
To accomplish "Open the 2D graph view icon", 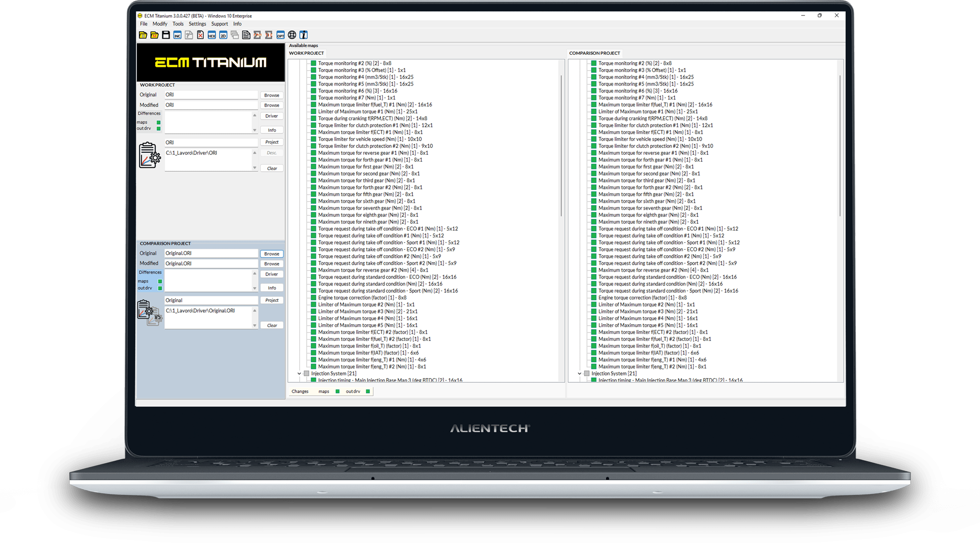I will 223,35.
